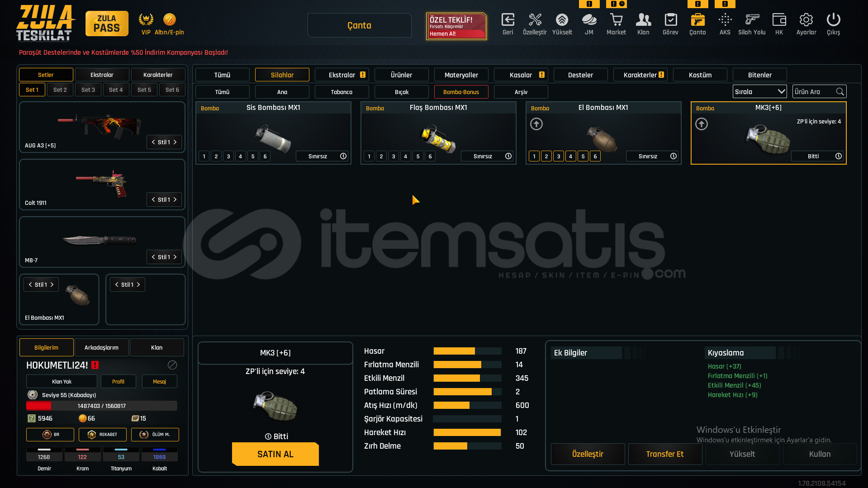Open the Yükselt upgrade icon
868x488 pixels.
tap(562, 20)
